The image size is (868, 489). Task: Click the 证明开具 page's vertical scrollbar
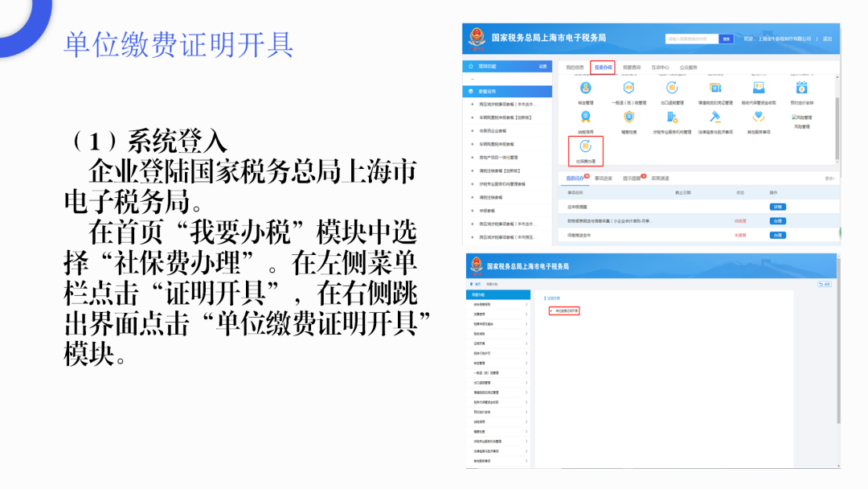click(838, 361)
